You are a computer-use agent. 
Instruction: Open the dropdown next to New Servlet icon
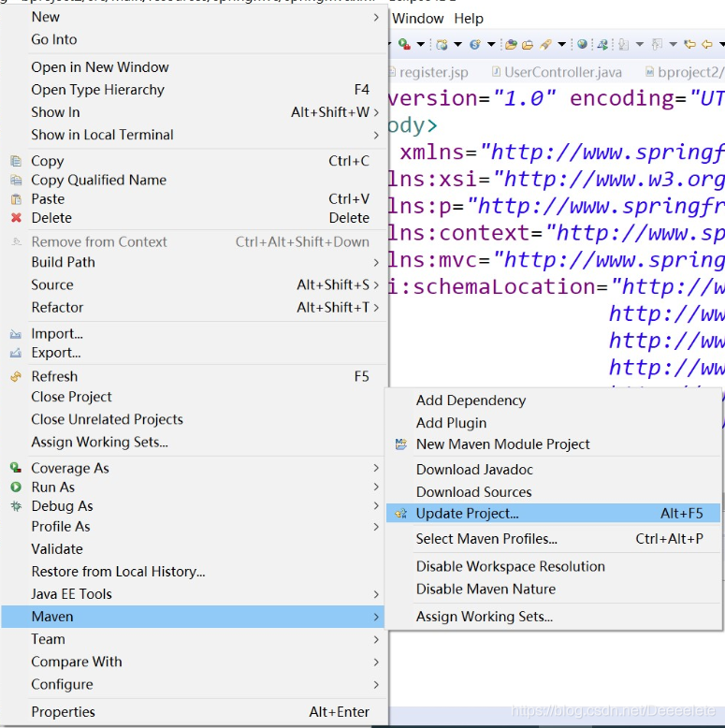[491, 44]
